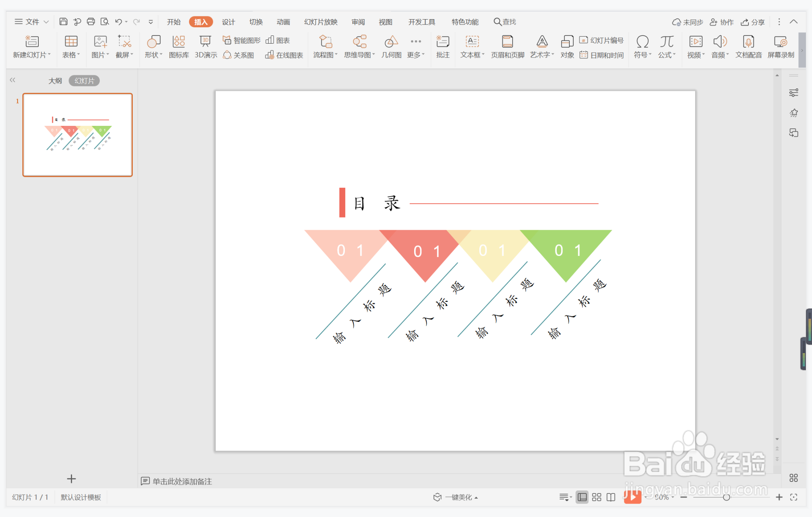812x517 pixels.
Task: Open the 大纲 outline tab
Action: 55,81
